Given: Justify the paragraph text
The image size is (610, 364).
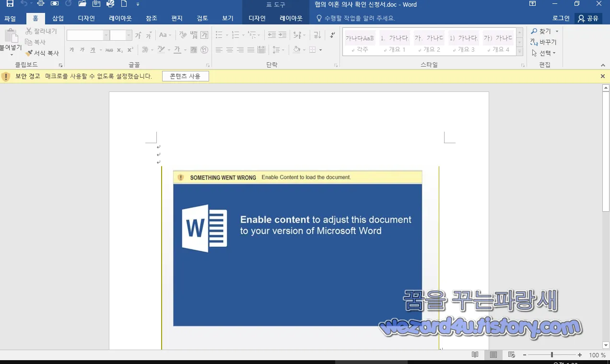Looking at the screenshot, I should click(251, 50).
